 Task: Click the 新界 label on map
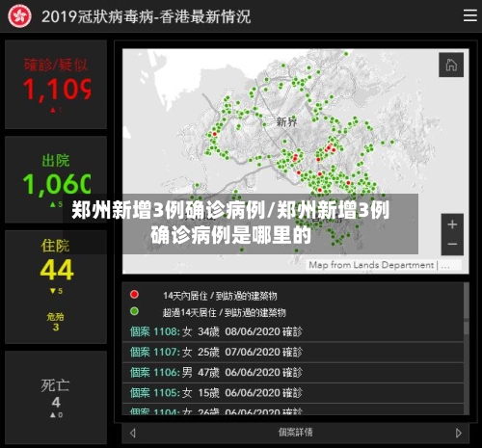[x=286, y=121]
